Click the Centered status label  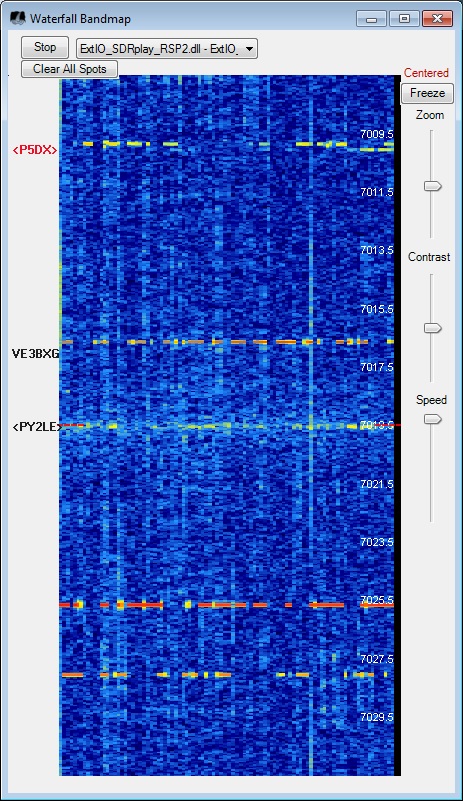click(x=426, y=73)
